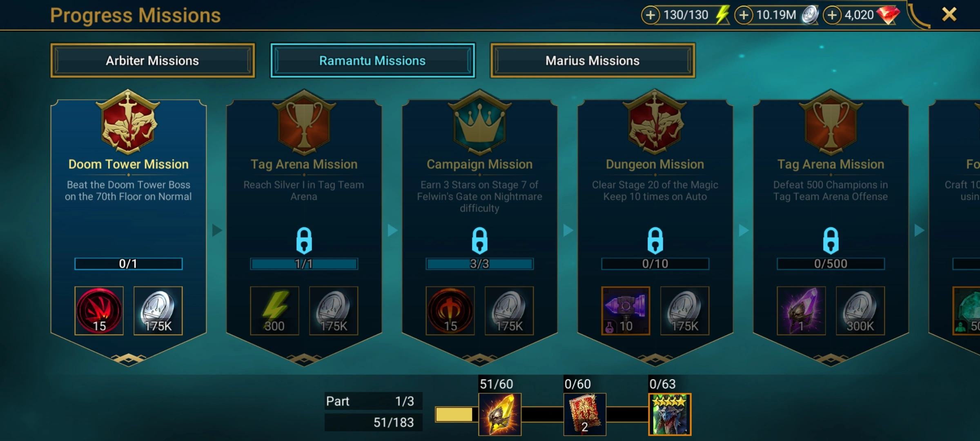The height and width of the screenshot is (441, 980).
Task: Tap the purple forge hammer reward icon
Action: [626, 311]
